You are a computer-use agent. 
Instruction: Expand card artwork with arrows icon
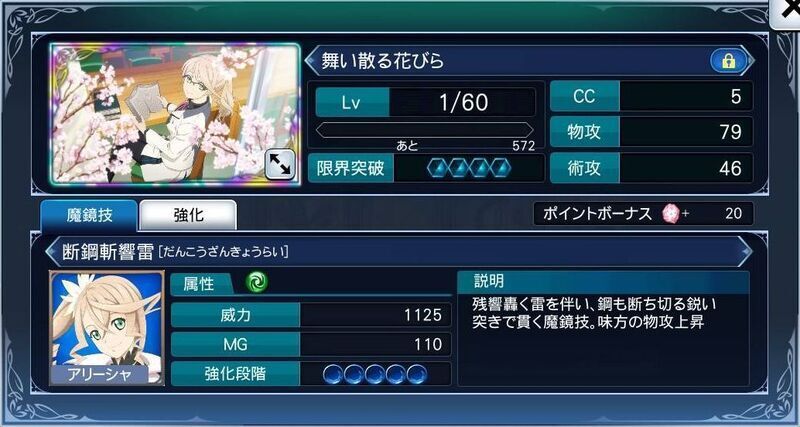[280, 165]
